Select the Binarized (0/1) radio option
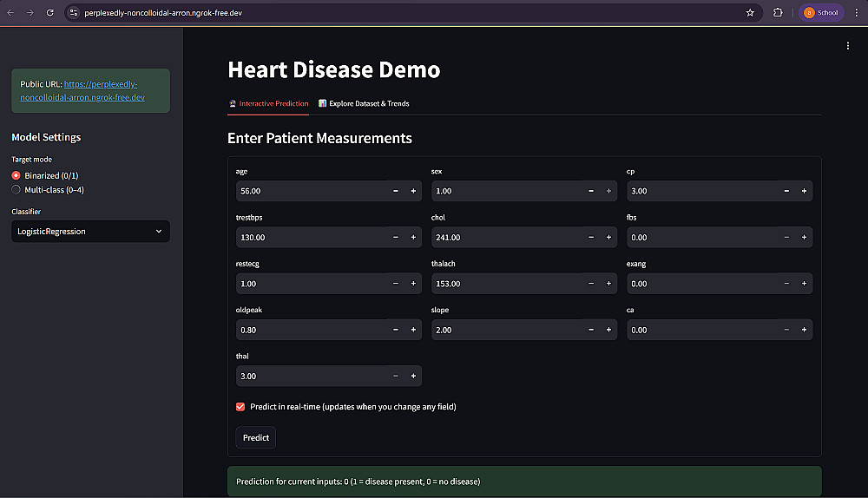 coord(16,175)
